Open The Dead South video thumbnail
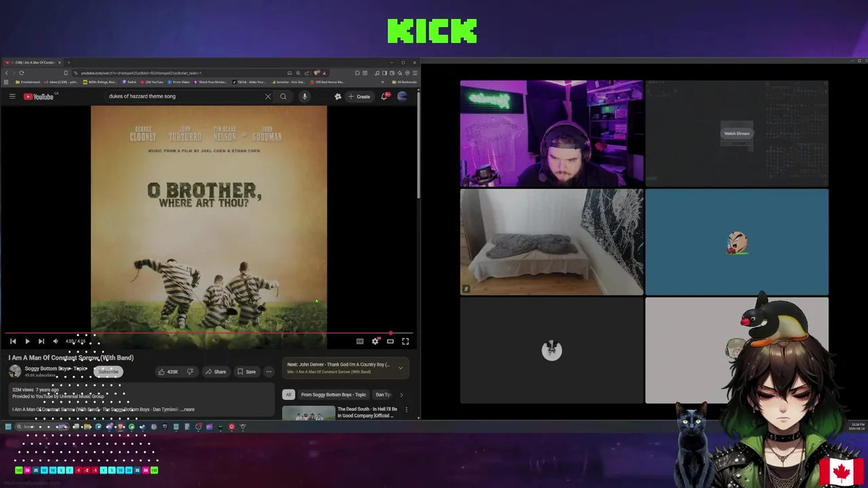 (x=309, y=413)
